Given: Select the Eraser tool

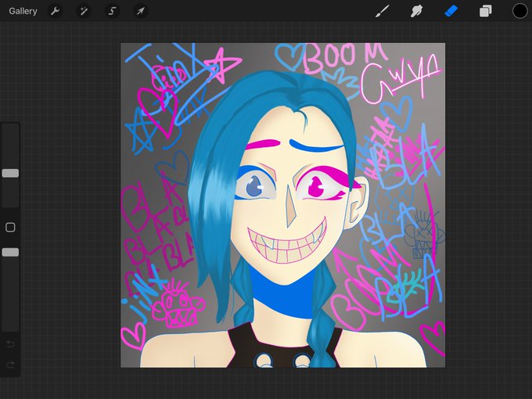Looking at the screenshot, I should (451, 11).
